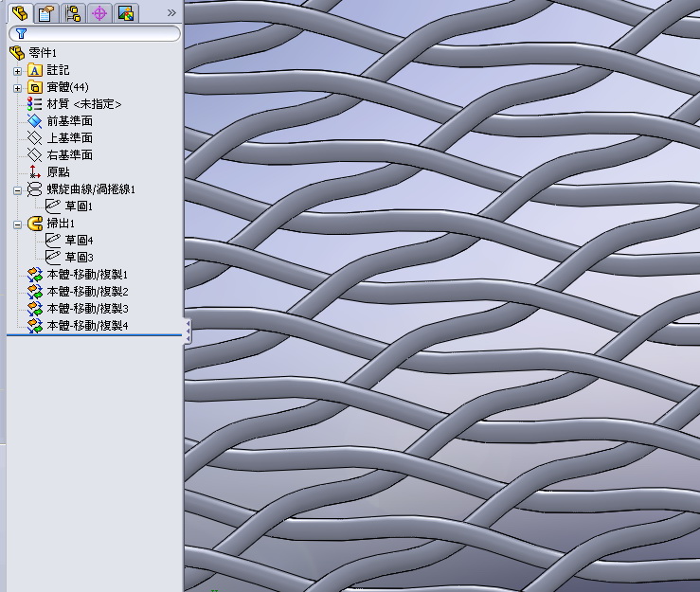Select the 掃出1 sweep feature icon
Image resolution: width=700 pixels, height=592 pixels.
[x=35, y=224]
